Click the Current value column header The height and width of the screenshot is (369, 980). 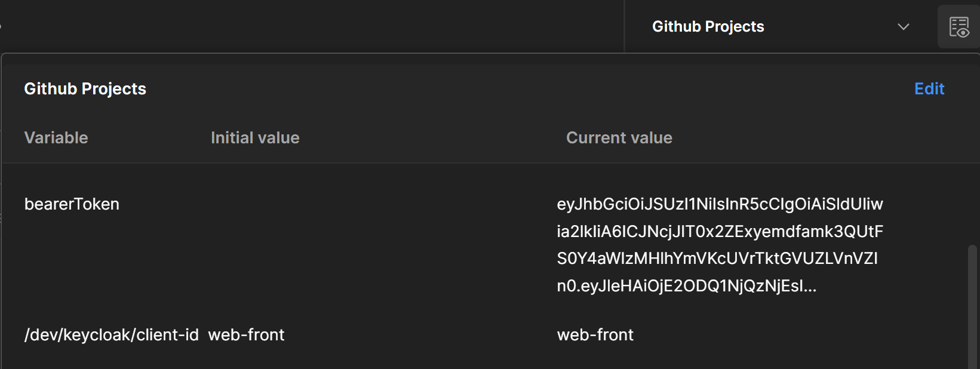619,138
